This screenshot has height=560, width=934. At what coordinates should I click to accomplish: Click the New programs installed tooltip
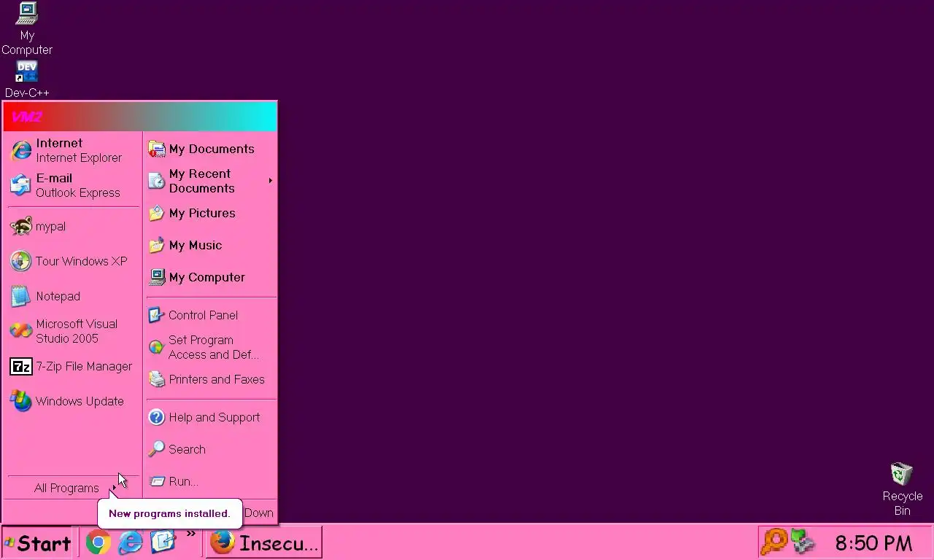point(169,513)
